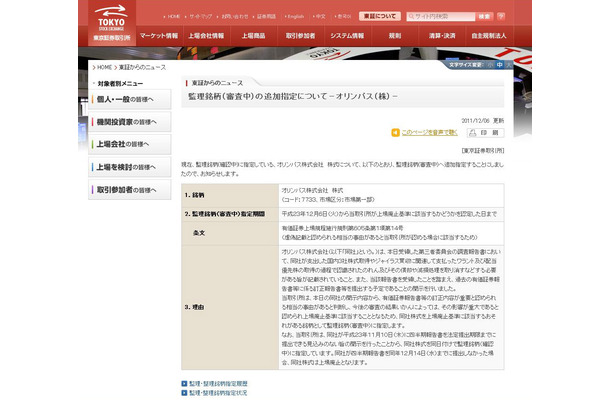Switch site language to English
Screen dimensions: 610x400
[296, 16]
